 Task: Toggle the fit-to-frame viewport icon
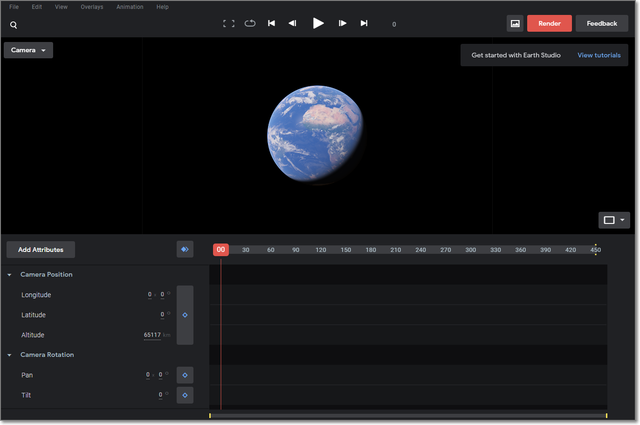coord(228,23)
